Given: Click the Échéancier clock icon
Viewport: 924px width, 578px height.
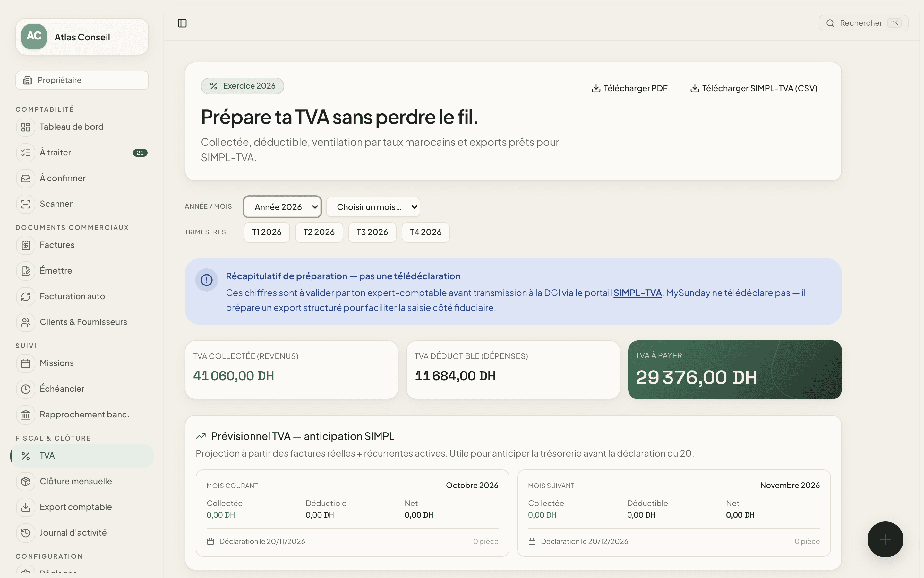Looking at the screenshot, I should click(x=26, y=389).
